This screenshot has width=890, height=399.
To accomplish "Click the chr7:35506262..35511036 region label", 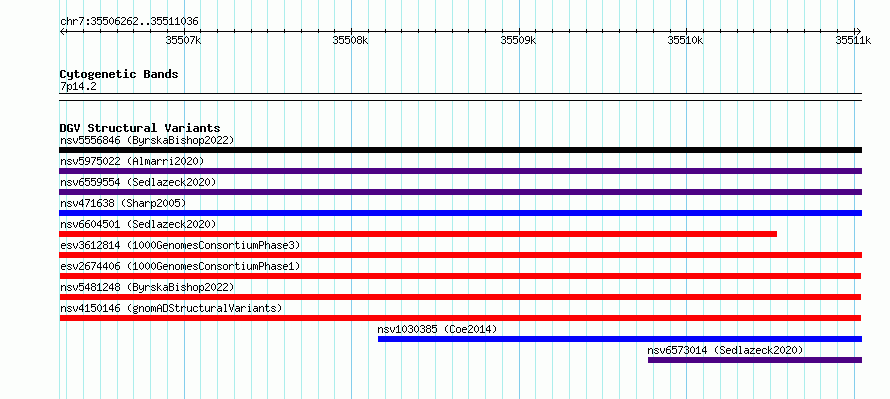I will pos(129,21).
